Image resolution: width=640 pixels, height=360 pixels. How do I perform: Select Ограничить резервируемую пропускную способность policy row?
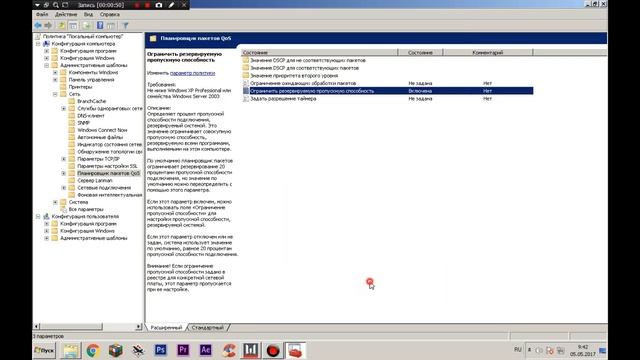pyautogui.click(x=387, y=91)
